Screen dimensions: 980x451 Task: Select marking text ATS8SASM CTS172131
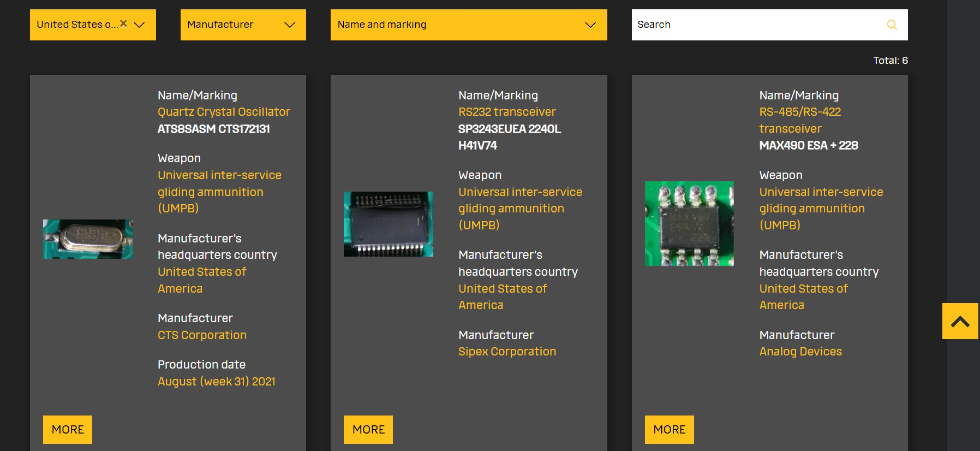213,129
